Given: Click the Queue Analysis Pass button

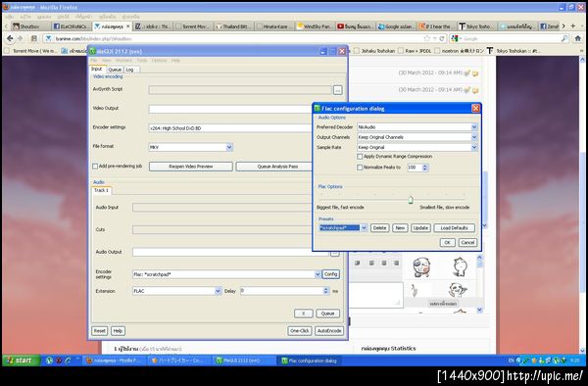Looking at the screenshot, I should point(274,167).
